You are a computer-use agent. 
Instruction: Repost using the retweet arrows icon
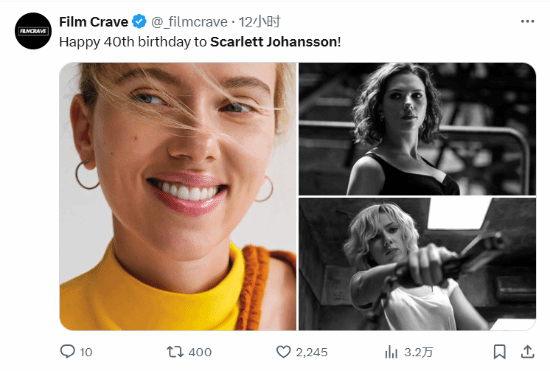(x=175, y=352)
